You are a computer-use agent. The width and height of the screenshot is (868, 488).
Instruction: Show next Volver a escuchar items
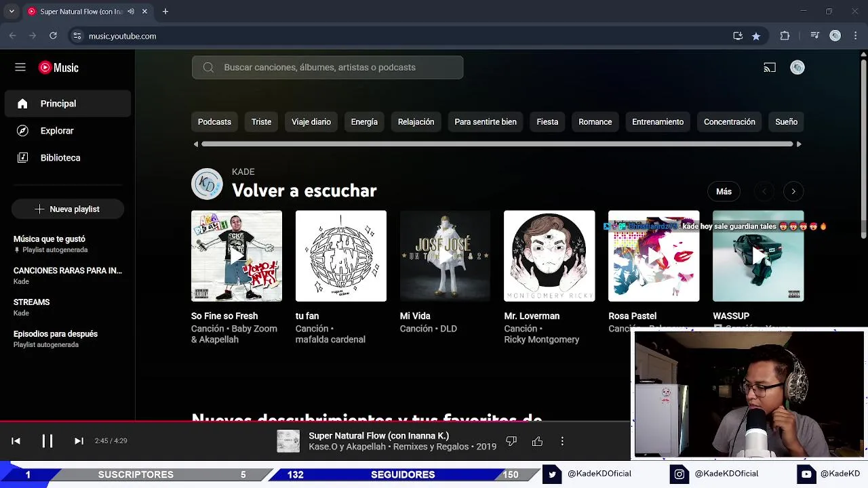[x=793, y=192]
